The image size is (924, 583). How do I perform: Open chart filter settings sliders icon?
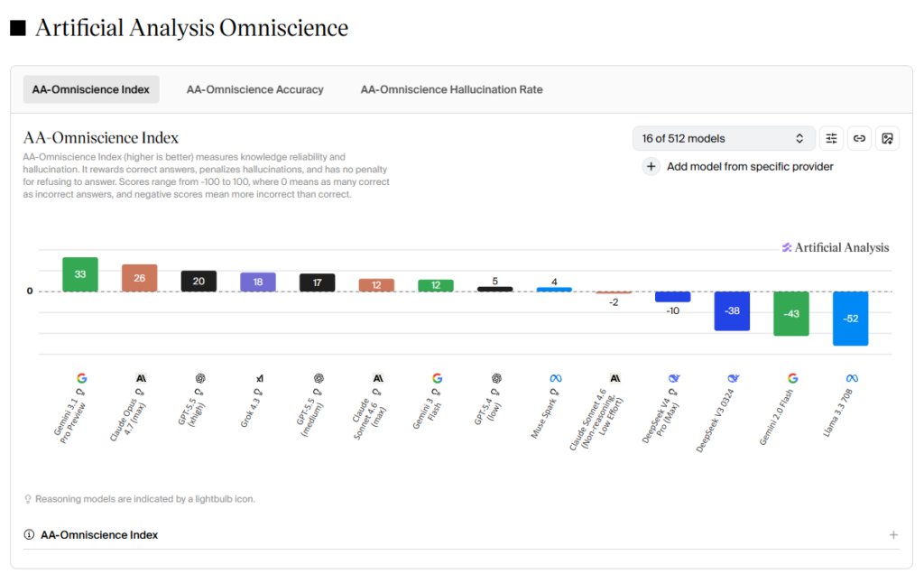(x=831, y=138)
